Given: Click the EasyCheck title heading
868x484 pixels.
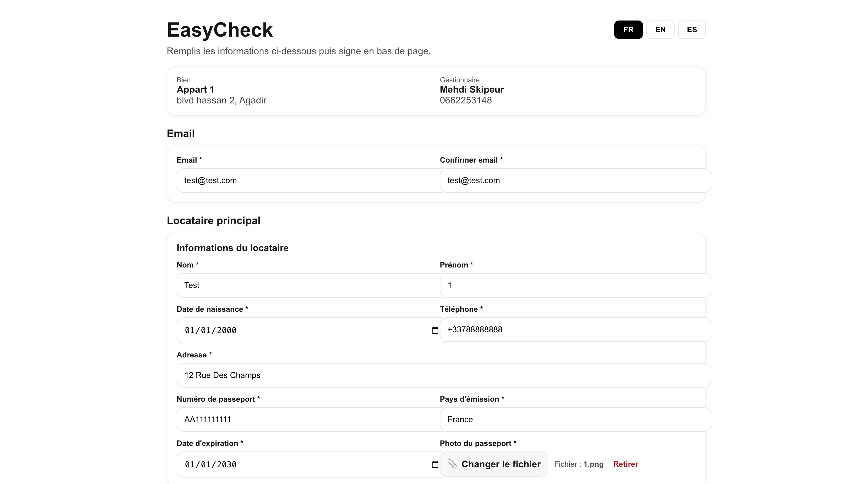Looking at the screenshot, I should click(220, 30).
